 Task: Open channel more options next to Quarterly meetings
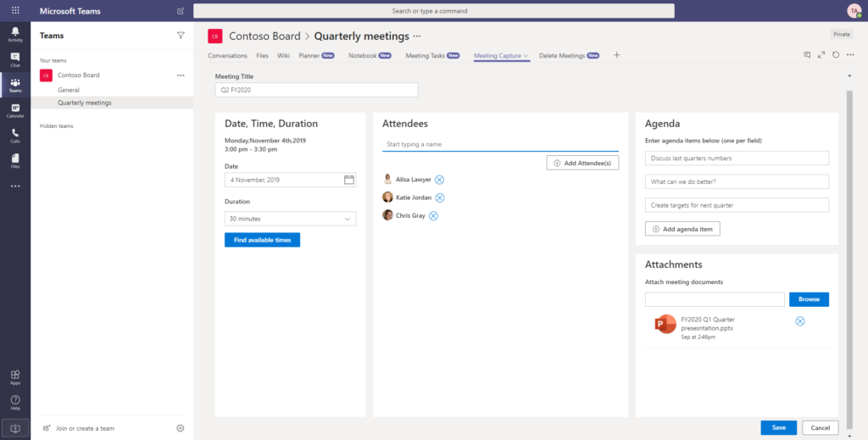tap(417, 36)
